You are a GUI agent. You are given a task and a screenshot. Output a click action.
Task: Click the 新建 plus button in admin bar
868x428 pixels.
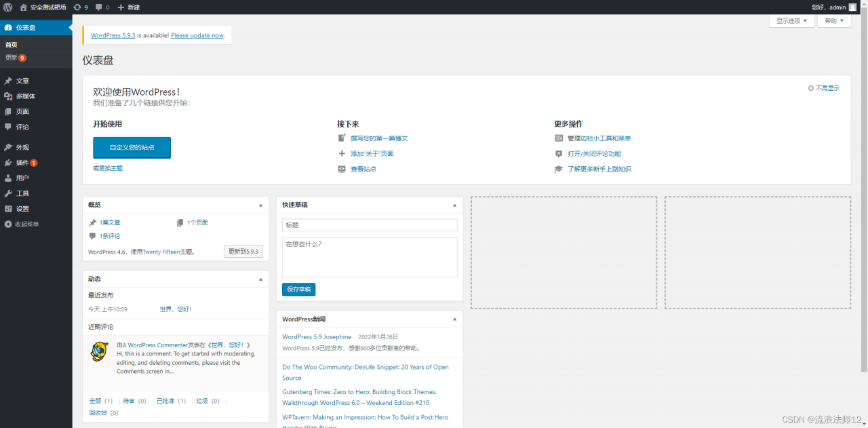coord(128,7)
